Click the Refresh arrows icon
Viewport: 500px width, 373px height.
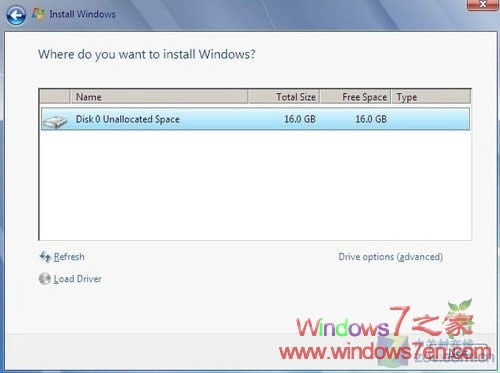[45, 257]
